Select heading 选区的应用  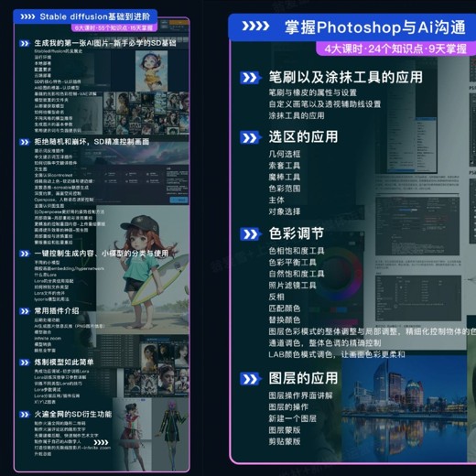(x=303, y=137)
